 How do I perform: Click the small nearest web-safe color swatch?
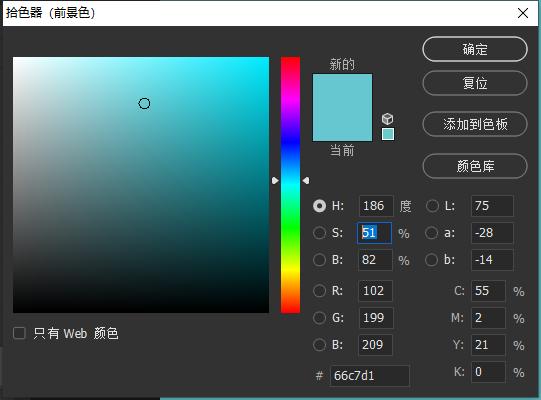click(x=388, y=134)
